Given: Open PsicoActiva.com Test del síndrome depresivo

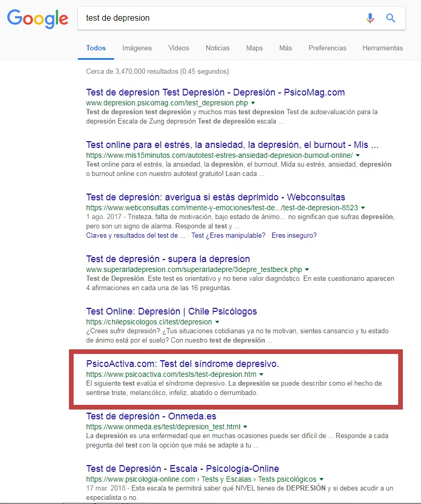Looking at the screenshot, I should [183, 363].
